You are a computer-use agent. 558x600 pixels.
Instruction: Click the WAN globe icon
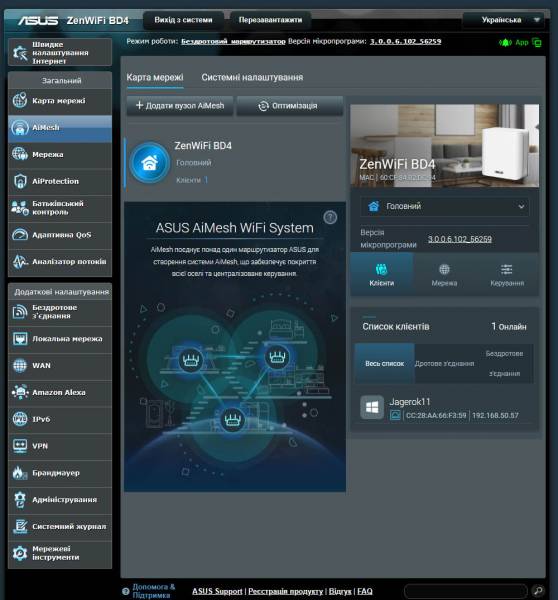(x=20, y=365)
